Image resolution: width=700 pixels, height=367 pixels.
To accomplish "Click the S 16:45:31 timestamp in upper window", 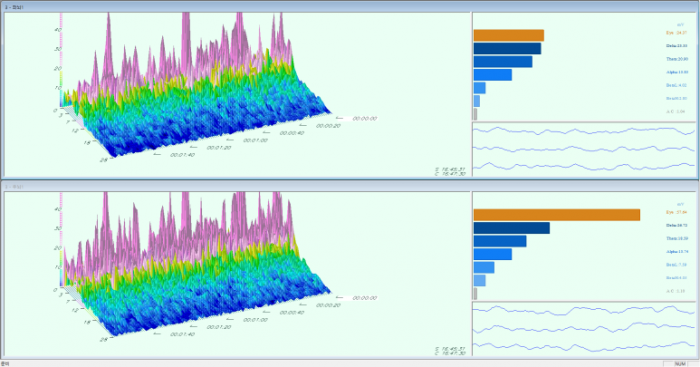I will pyautogui.click(x=450, y=170).
